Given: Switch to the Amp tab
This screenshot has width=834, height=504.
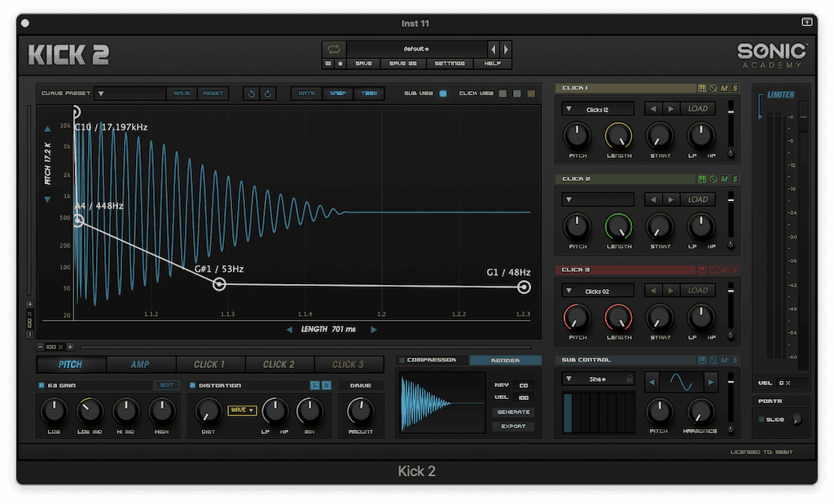Looking at the screenshot, I should click(x=140, y=365).
